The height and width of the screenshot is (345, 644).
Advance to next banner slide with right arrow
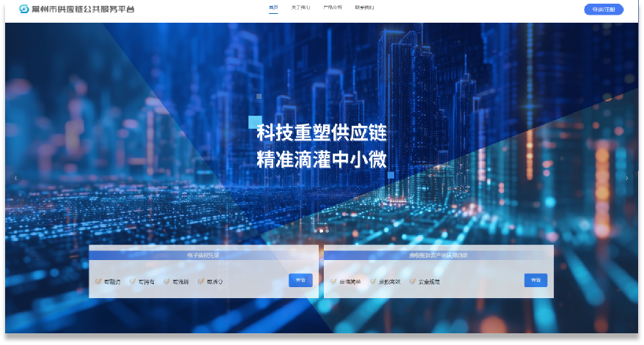626,178
